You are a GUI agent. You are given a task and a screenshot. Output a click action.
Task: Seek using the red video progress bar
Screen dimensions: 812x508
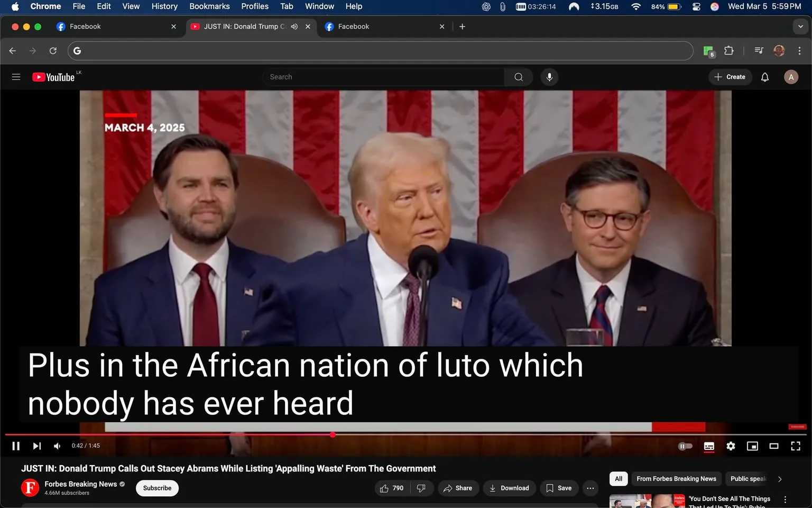click(x=333, y=434)
